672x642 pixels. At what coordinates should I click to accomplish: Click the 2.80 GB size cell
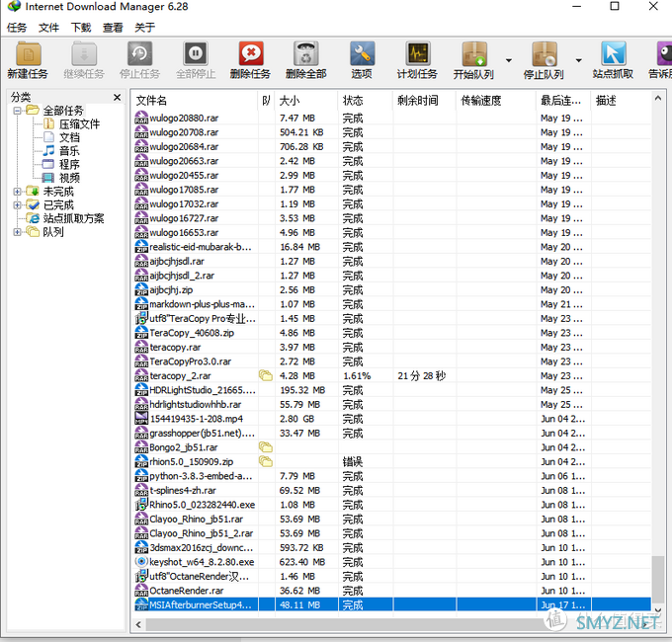tap(297, 419)
